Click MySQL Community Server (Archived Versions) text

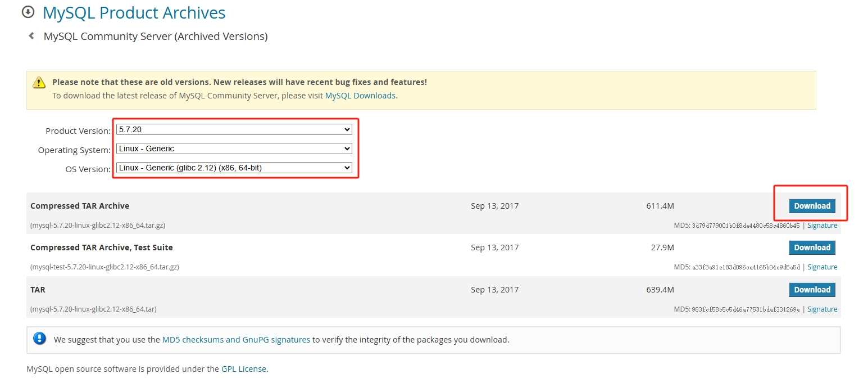coord(156,37)
